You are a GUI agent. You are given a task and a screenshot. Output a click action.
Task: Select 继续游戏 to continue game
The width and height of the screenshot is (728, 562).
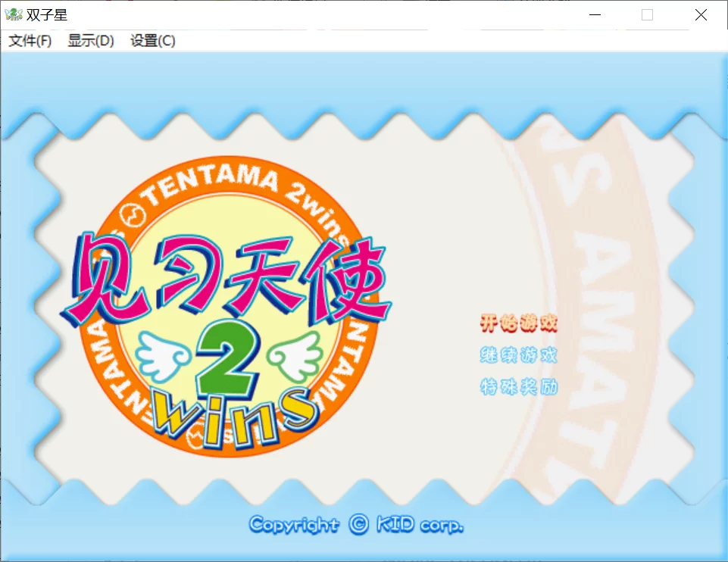click(518, 355)
